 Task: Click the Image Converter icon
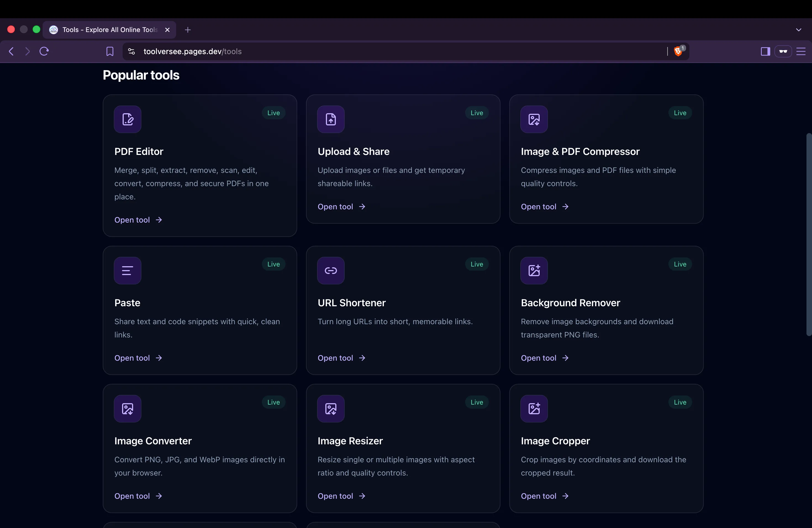pos(128,409)
